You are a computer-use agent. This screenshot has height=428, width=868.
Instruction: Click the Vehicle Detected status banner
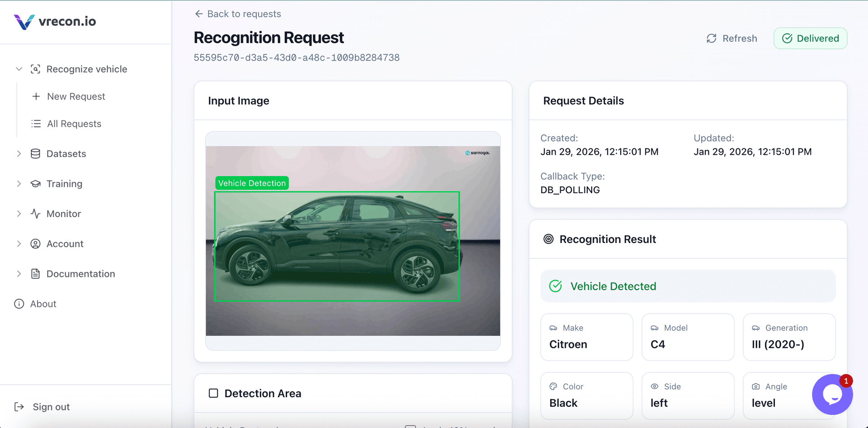(688, 286)
